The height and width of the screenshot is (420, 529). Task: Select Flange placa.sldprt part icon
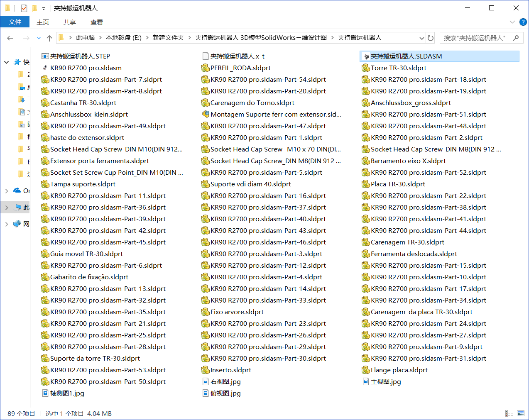tap(366, 370)
